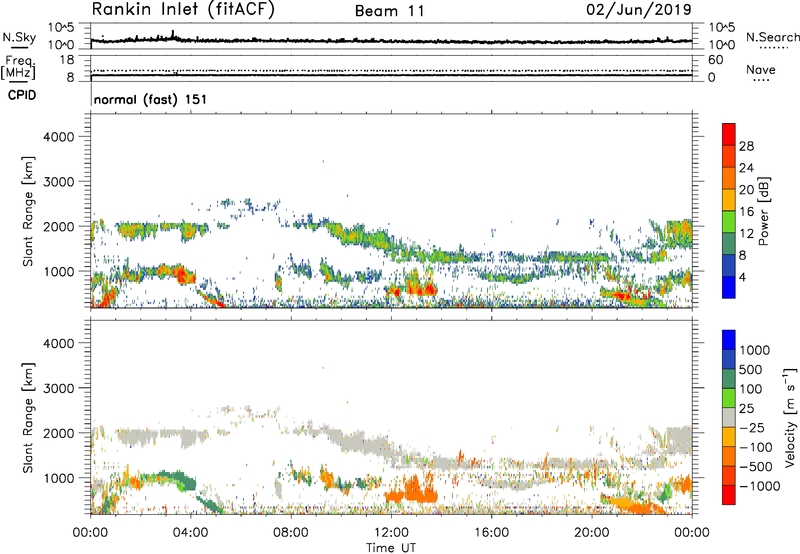Image resolution: width=800 pixels, height=554 pixels.
Task: Click the "Power [dB]" colorbar title
Action: [763, 211]
